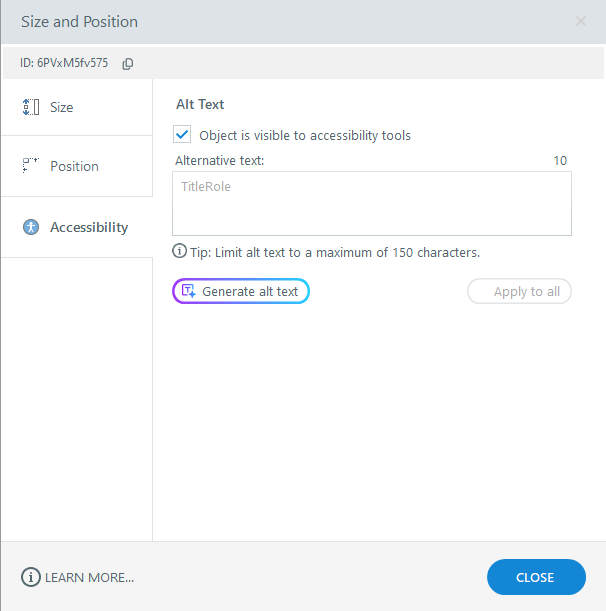The height and width of the screenshot is (611, 606).
Task: Click the info icon next to LEARN MORE
Action: point(30,577)
